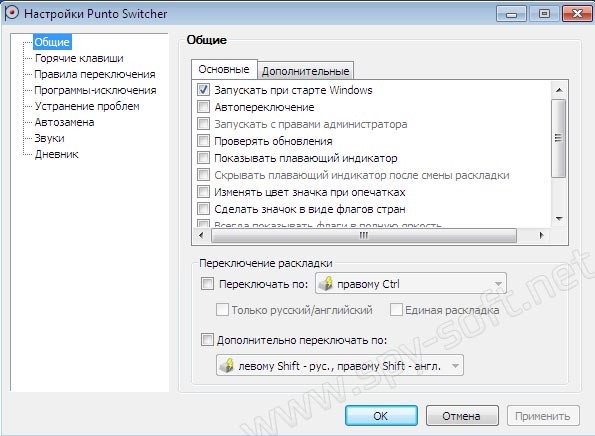The image size is (595, 436).
Task: Minimize the Настройки Punto Switcher window
Action: pyautogui.click(x=511, y=14)
